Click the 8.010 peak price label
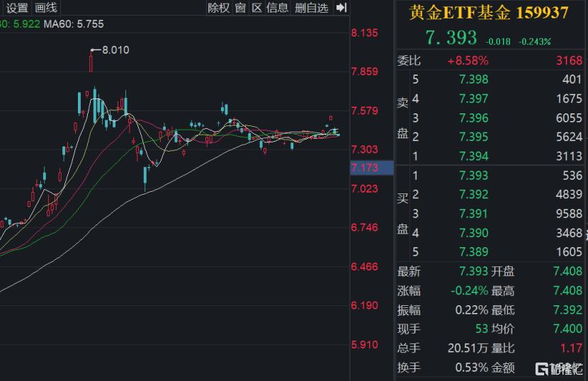588x381 pixels. (x=115, y=50)
